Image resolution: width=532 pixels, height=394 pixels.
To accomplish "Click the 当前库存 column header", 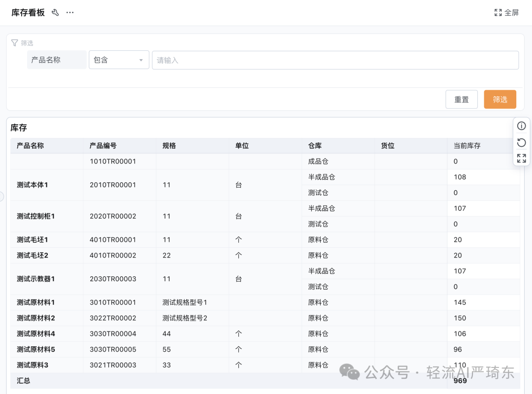I will 468,145.
